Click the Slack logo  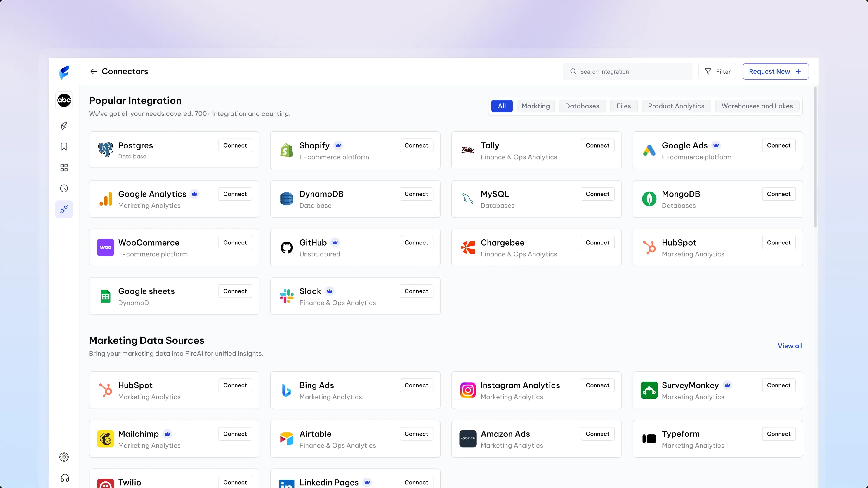pos(287,296)
